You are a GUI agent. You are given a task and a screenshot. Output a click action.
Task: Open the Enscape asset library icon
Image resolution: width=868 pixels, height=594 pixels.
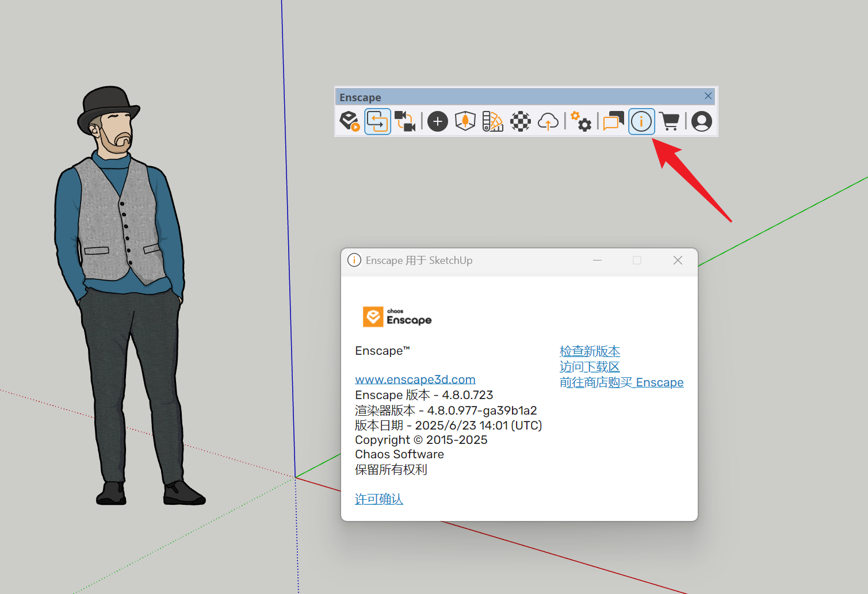click(x=465, y=121)
